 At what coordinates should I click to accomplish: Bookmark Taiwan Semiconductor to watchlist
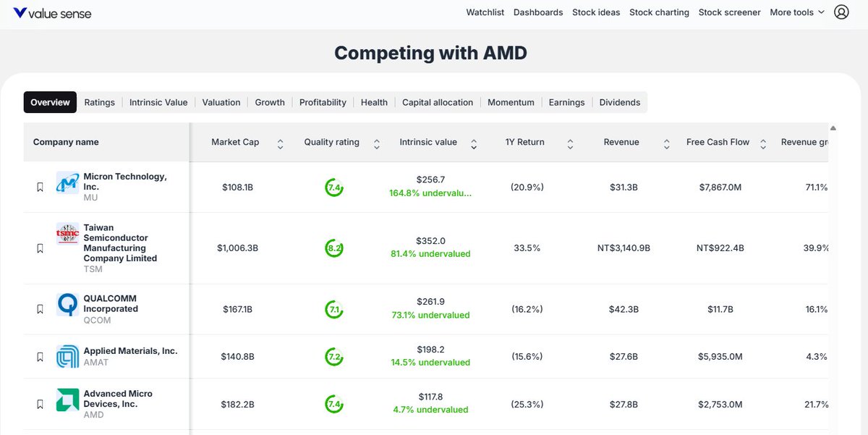coord(40,248)
